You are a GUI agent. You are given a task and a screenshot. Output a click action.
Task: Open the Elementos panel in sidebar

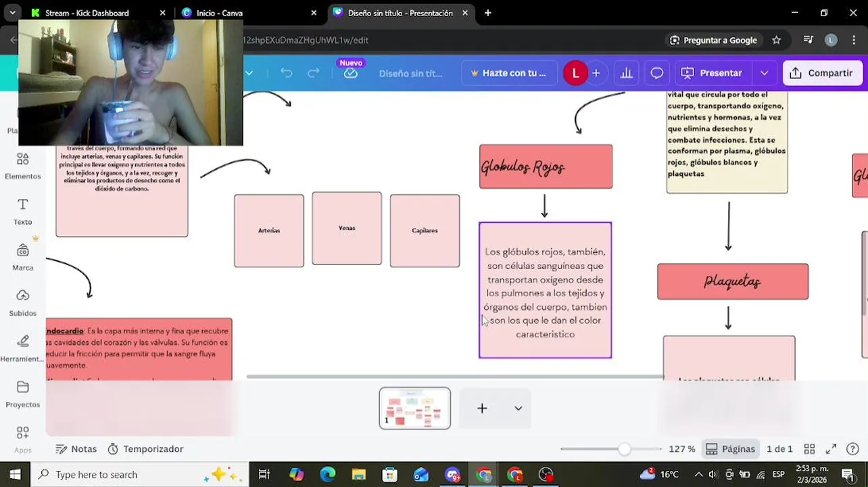pos(23,166)
